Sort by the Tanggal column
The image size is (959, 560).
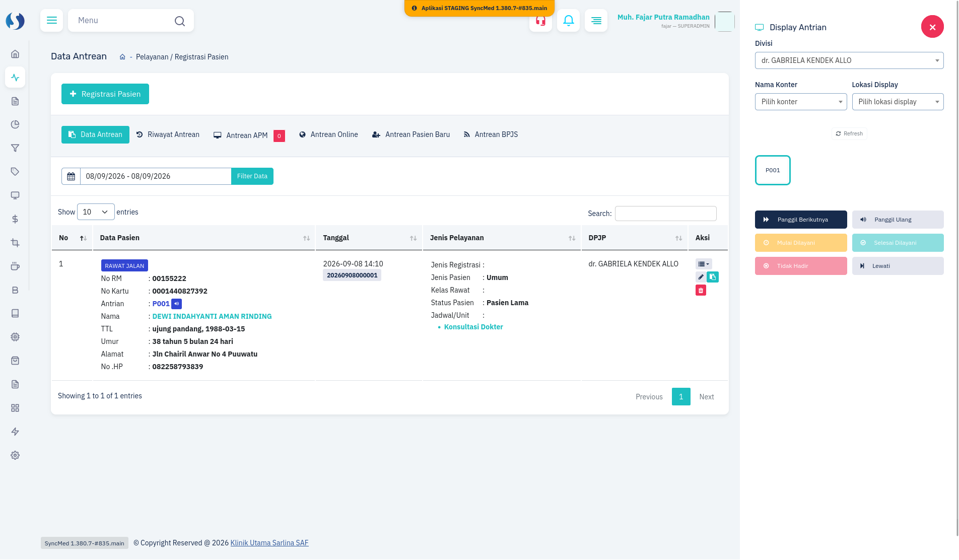point(369,238)
